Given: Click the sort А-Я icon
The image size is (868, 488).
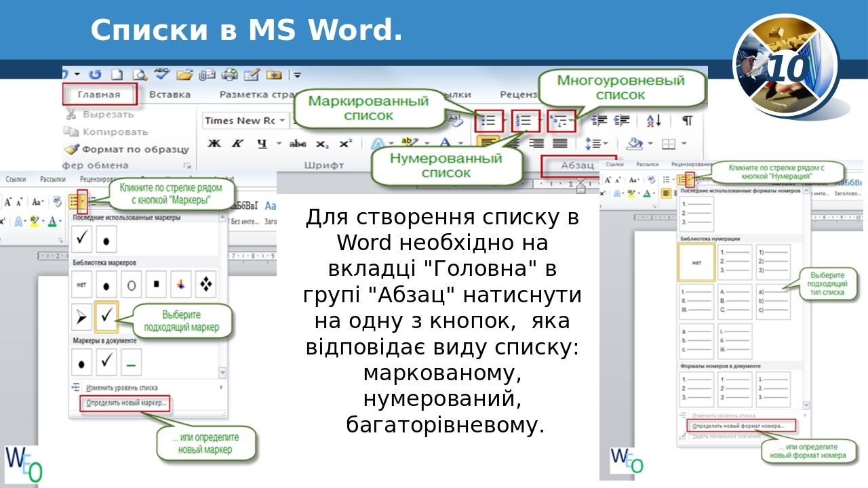Looking at the screenshot, I should click(654, 121).
